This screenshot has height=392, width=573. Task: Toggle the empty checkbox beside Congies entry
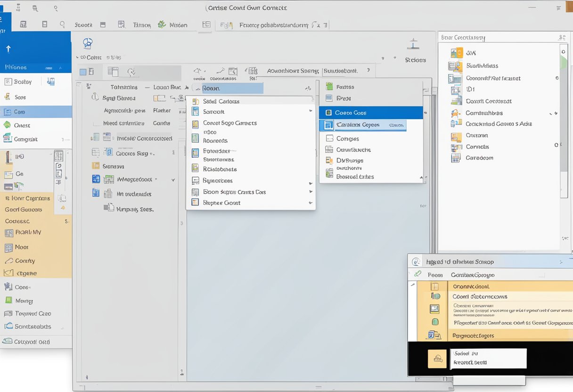point(331,138)
